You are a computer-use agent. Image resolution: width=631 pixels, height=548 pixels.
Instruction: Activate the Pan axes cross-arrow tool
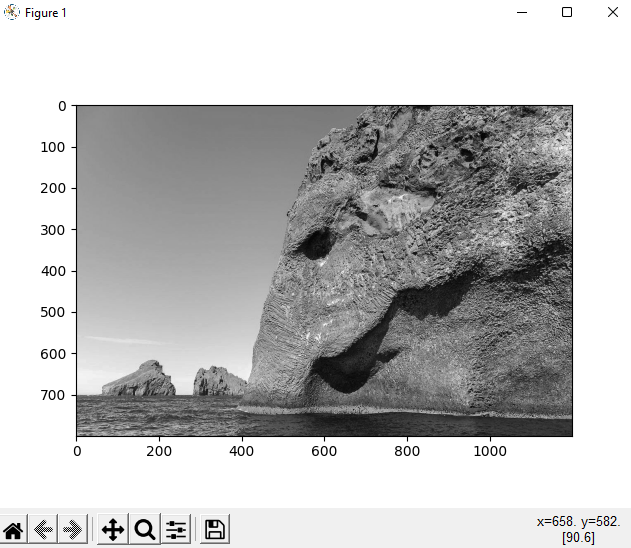pyautogui.click(x=113, y=529)
